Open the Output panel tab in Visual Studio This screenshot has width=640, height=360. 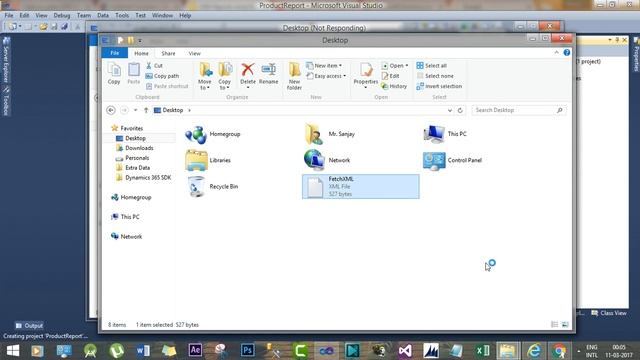29,326
